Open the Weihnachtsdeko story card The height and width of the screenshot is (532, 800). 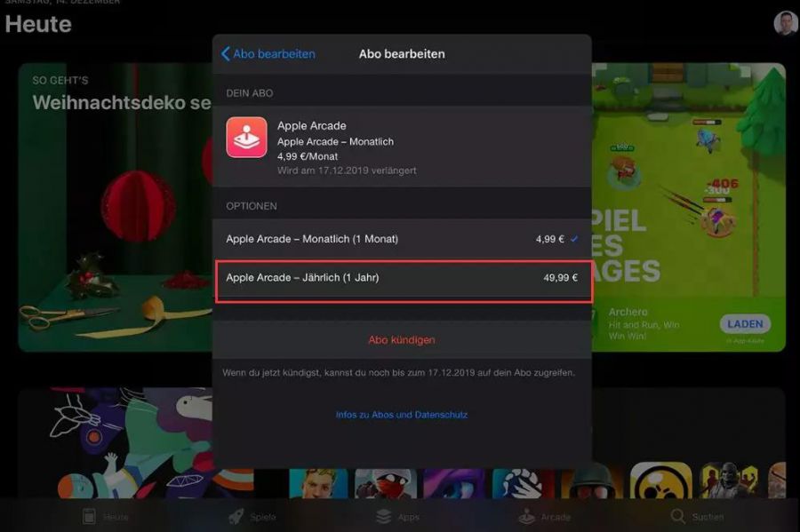[116, 208]
